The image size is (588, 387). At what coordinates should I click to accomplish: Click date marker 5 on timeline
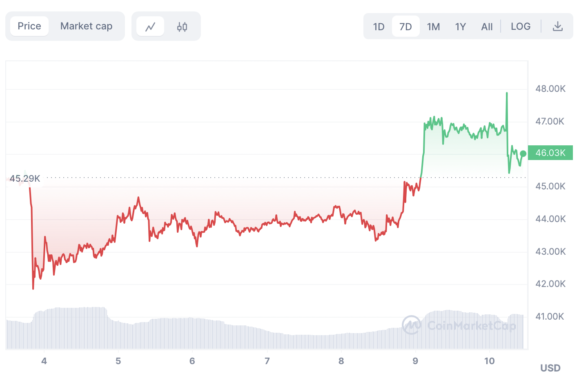[x=118, y=361]
